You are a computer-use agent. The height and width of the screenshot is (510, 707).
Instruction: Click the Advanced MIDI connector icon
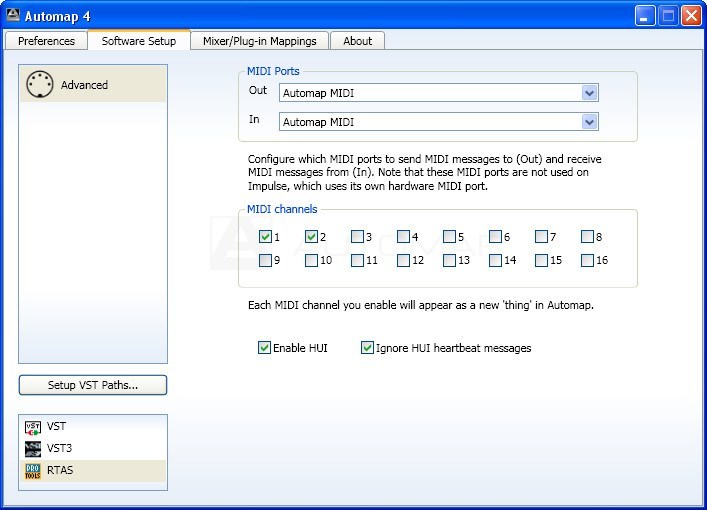click(x=40, y=84)
